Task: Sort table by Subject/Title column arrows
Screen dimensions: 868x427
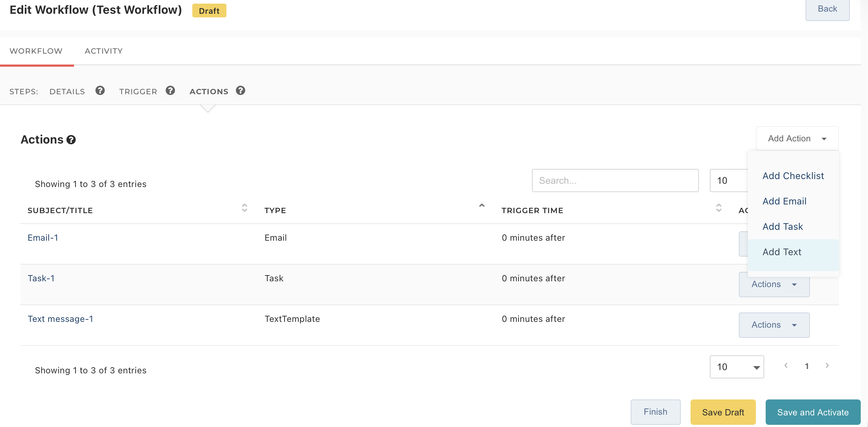Action: (245, 208)
